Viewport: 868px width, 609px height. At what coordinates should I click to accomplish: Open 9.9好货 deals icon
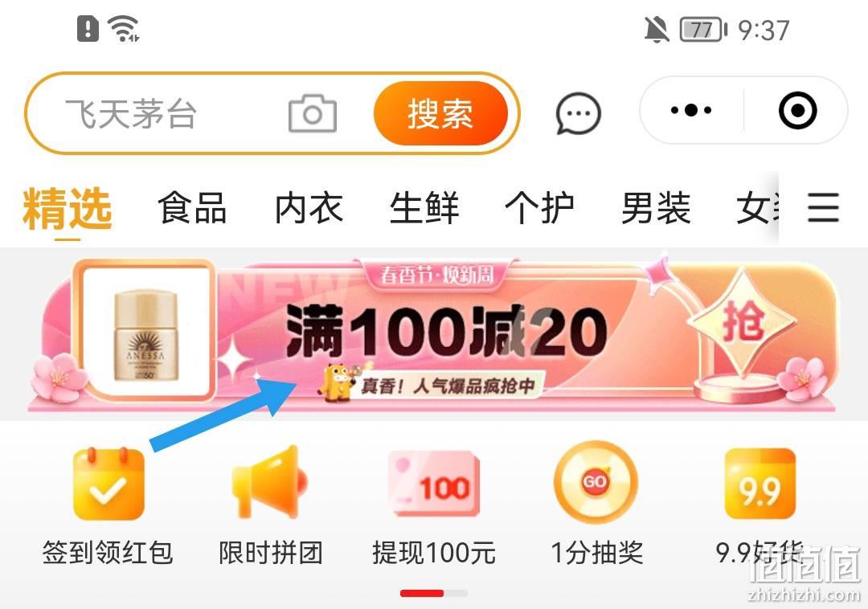[x=760, y=484]
